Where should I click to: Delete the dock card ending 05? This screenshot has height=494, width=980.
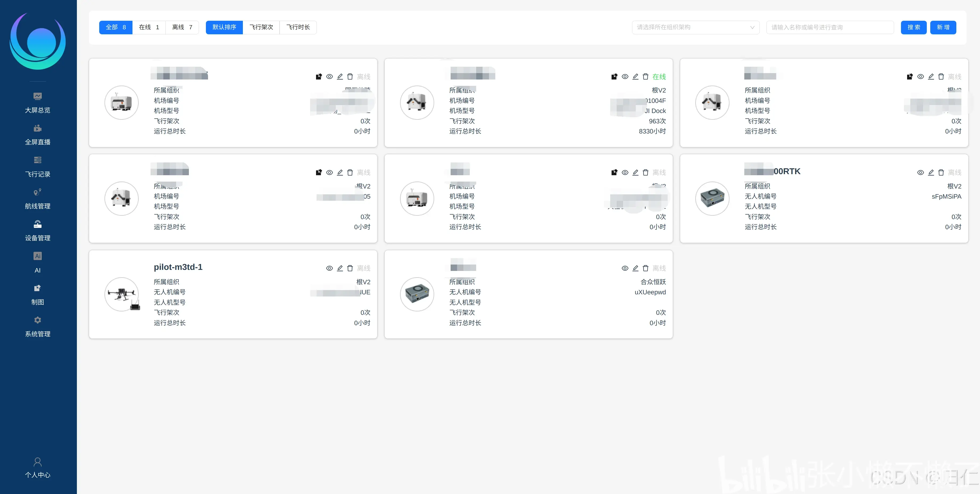350,172
